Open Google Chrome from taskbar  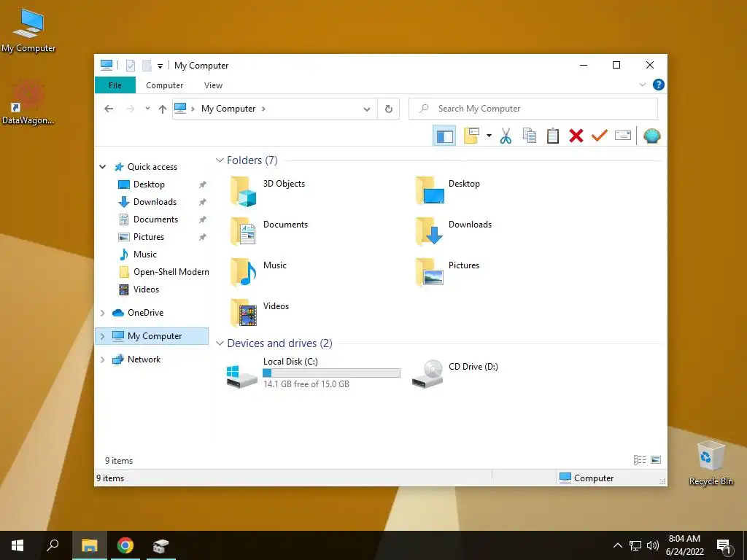(125, 545)
